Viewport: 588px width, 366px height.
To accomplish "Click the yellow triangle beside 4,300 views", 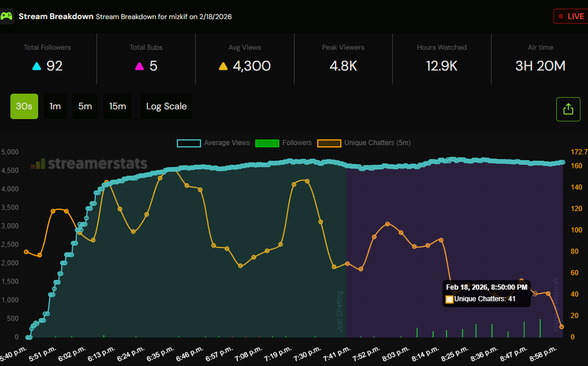I will coord(223,66).
